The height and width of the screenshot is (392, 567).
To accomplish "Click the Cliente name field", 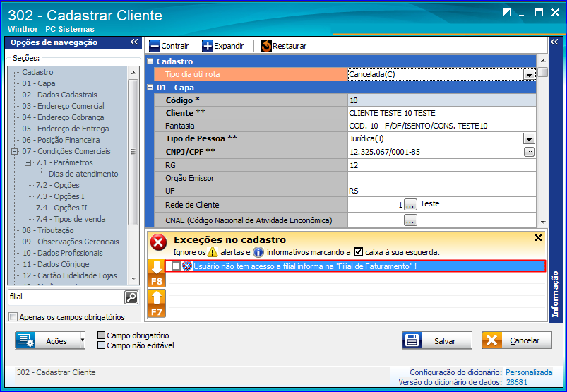I will coord(441,113).
